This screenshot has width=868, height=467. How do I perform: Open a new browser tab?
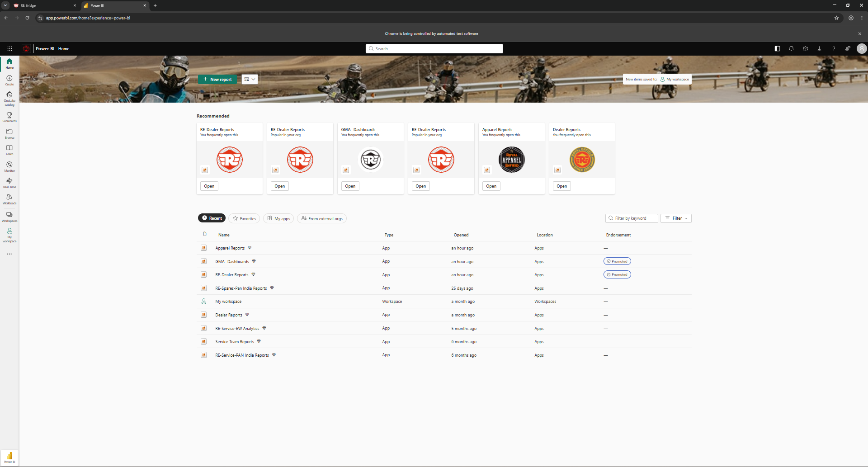tap(155, 5)
